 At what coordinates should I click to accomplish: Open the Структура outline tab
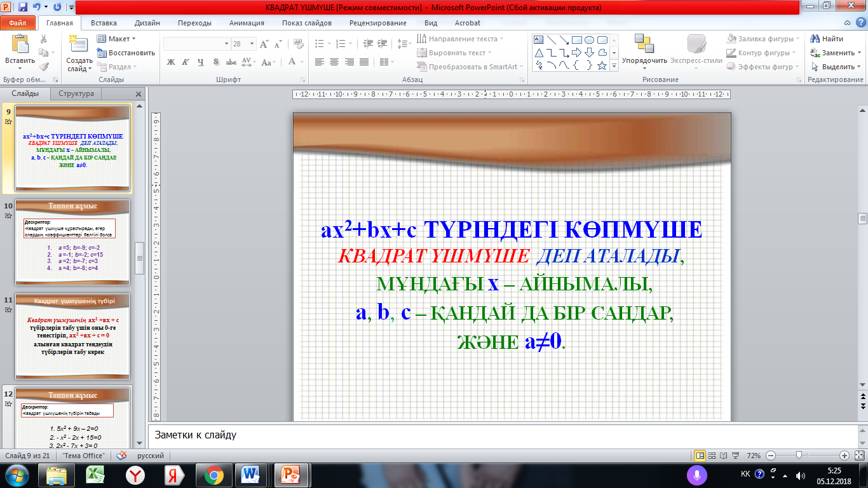pos(76,93)
